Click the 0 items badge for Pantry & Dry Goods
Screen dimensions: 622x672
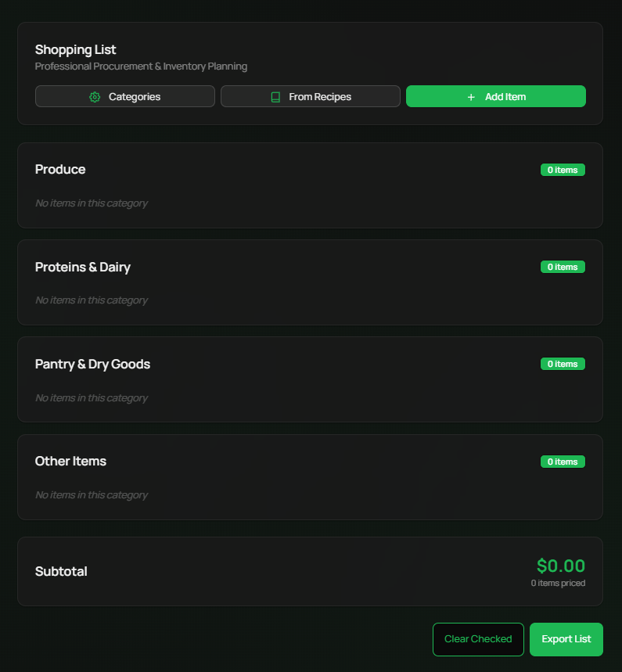pyautogui.click(x=563, y=364)
